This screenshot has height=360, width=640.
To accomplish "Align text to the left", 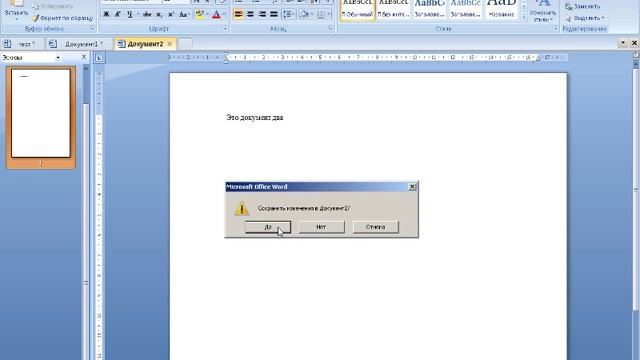I will coord(238,14).
